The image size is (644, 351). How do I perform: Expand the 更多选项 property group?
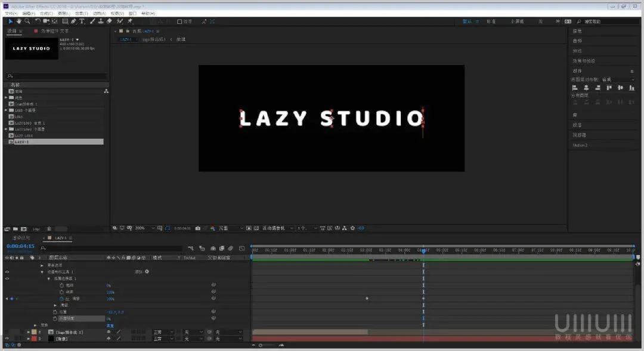(42, 266)
